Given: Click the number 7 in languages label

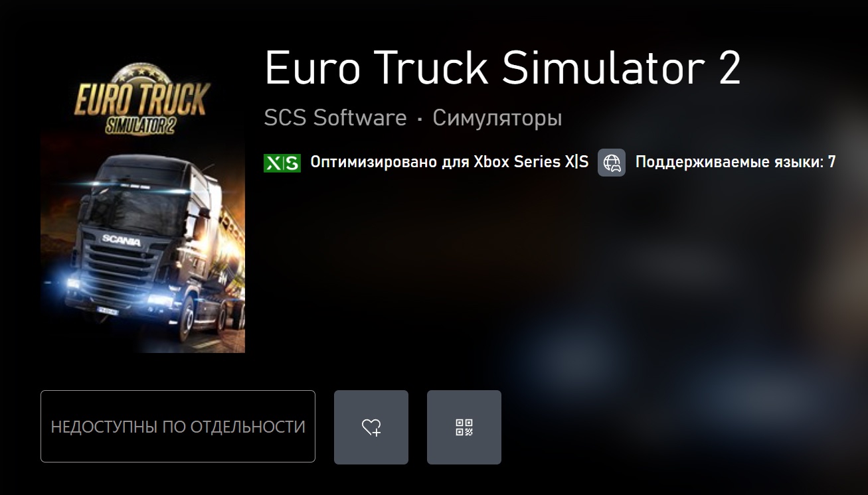Looking at the screenshot, I should (x=831, y=163).
